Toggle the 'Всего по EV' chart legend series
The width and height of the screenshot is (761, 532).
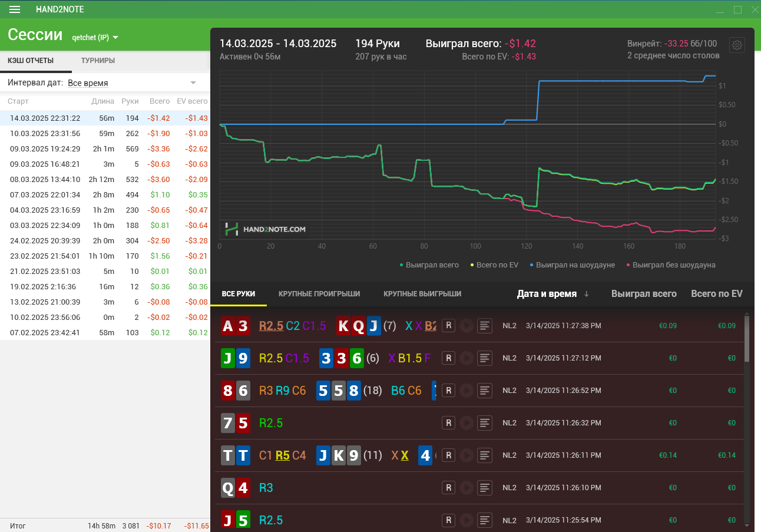(494, 265)
